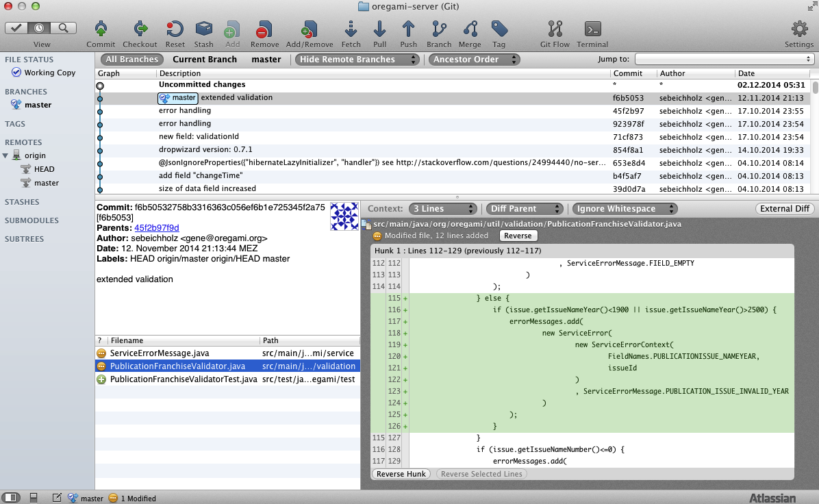Image resolution: width=819 pixels, height=504 pixels.
Task: Click the Remove toolbar icon
Action: click(x=264, y=29)
